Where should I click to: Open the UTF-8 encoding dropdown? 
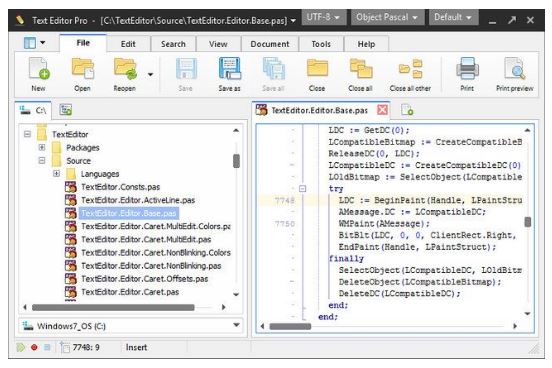click(323, 17)
